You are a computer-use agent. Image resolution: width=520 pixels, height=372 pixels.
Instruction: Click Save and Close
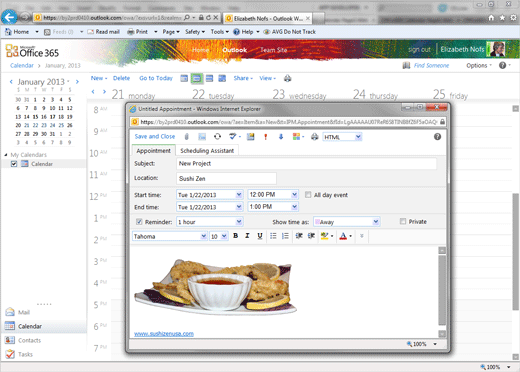click(x=155, y=136)
